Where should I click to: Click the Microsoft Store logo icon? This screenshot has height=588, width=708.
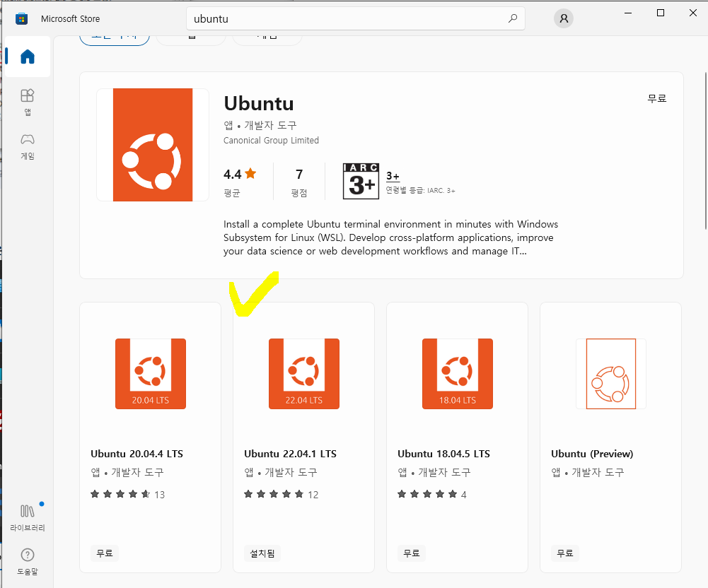21,18
